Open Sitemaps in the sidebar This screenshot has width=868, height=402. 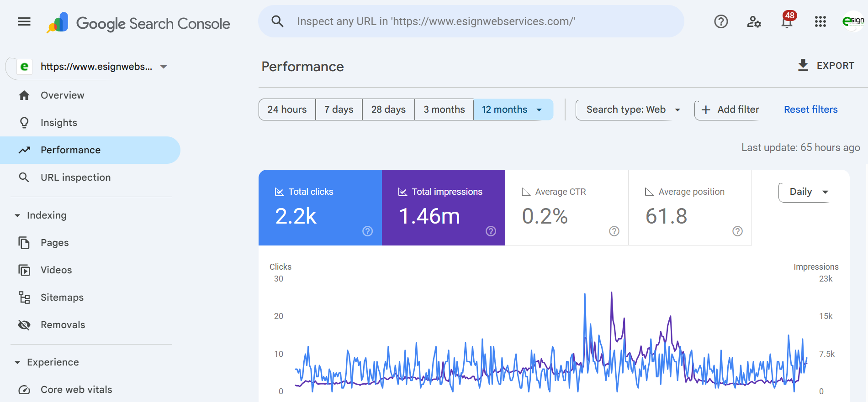coord(90,298)
